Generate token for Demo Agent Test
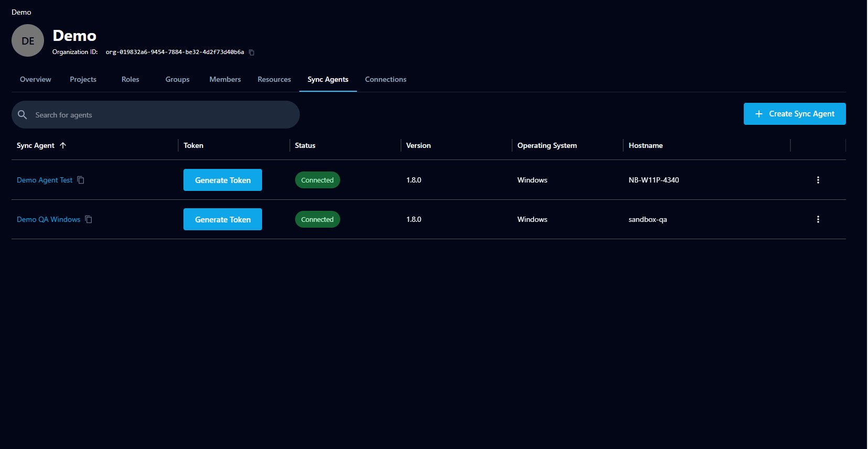 (223, 180)
